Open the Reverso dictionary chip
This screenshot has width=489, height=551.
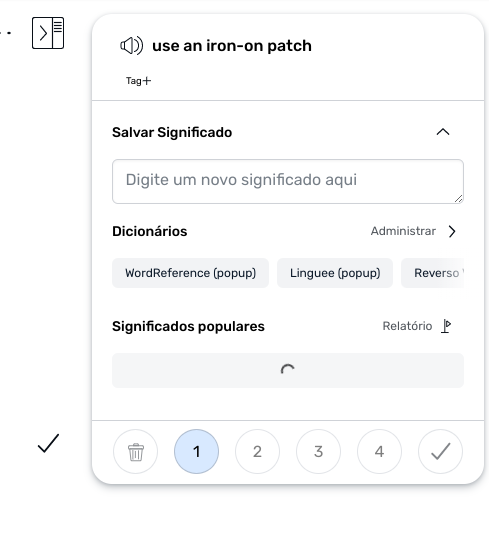[433, 273]
